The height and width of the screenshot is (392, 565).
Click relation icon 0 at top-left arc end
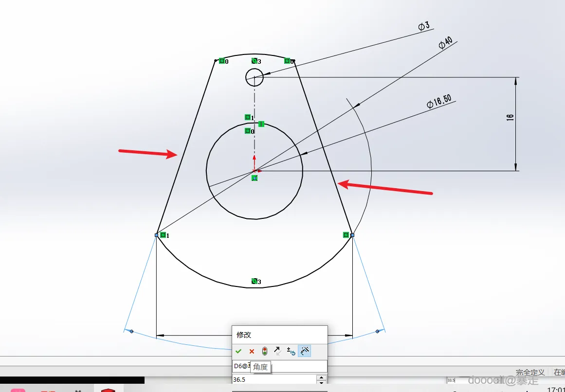222,61
